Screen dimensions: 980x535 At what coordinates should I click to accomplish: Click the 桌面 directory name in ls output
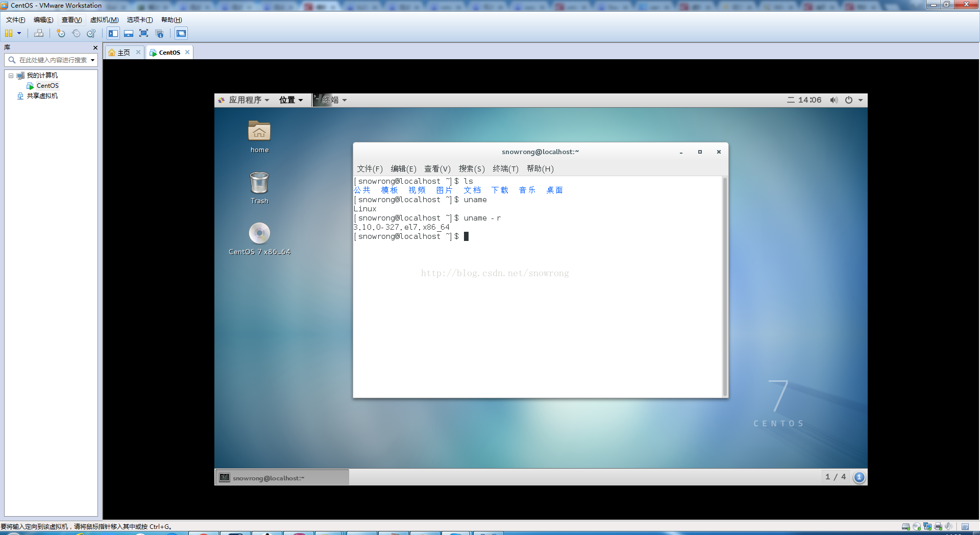(x=554, y=190)
